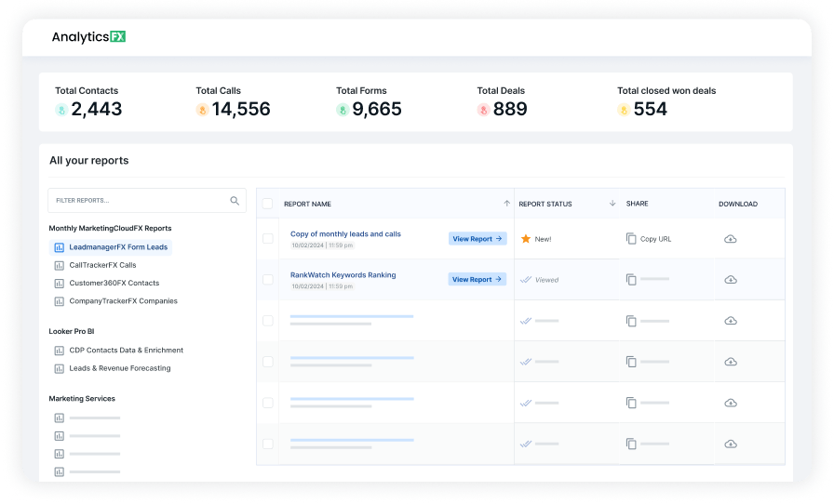Click the search magnifier in filter reports box
The height and width of the screenshot is (504, 834).
235,201
